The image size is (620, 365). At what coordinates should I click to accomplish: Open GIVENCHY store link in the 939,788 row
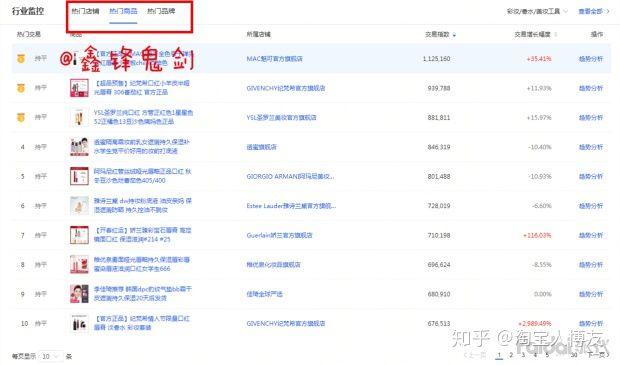[x=286, y=88]
